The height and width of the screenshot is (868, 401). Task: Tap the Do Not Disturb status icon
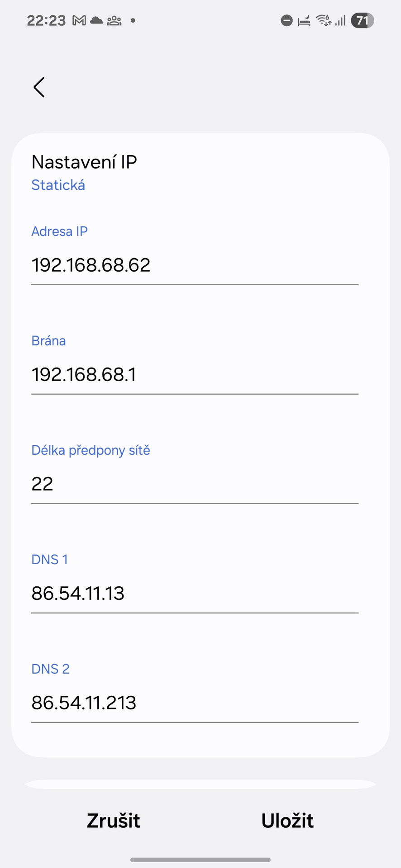click(x=286, y=21)
